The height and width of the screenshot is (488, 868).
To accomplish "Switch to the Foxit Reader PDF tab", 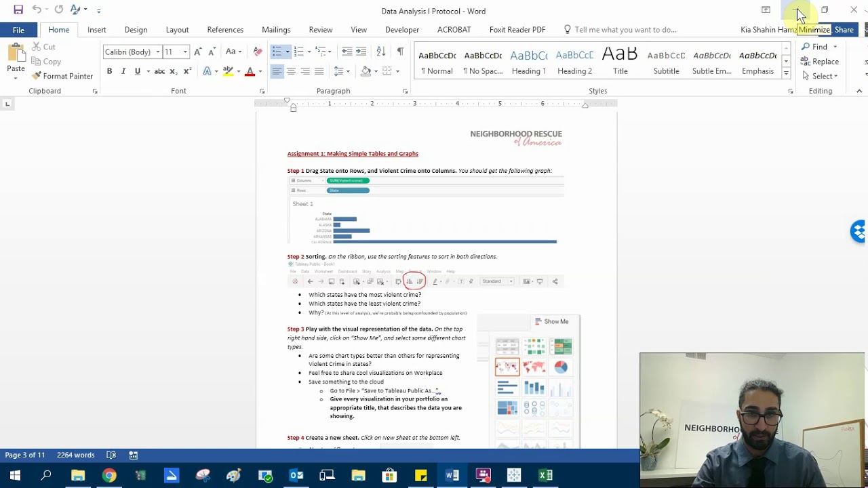I will pyautogui.click(x=517, y=30).
